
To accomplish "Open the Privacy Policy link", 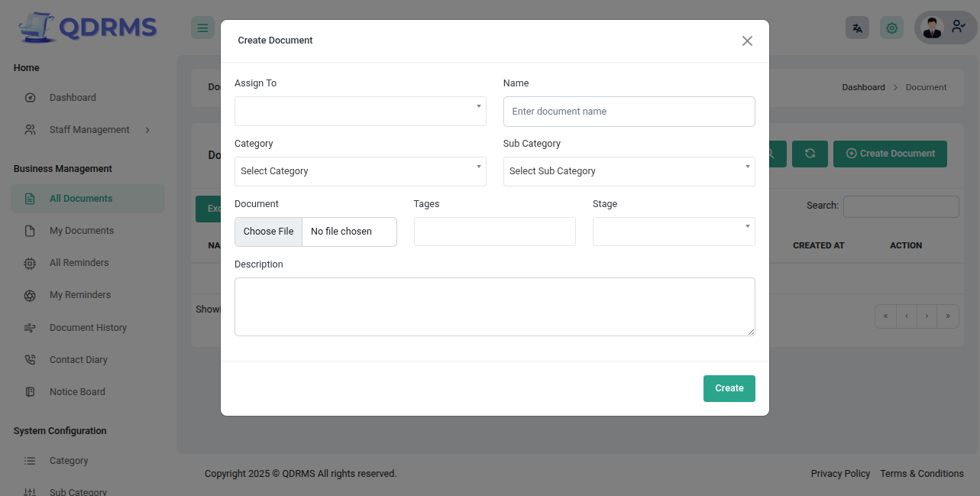I will 840,474.
